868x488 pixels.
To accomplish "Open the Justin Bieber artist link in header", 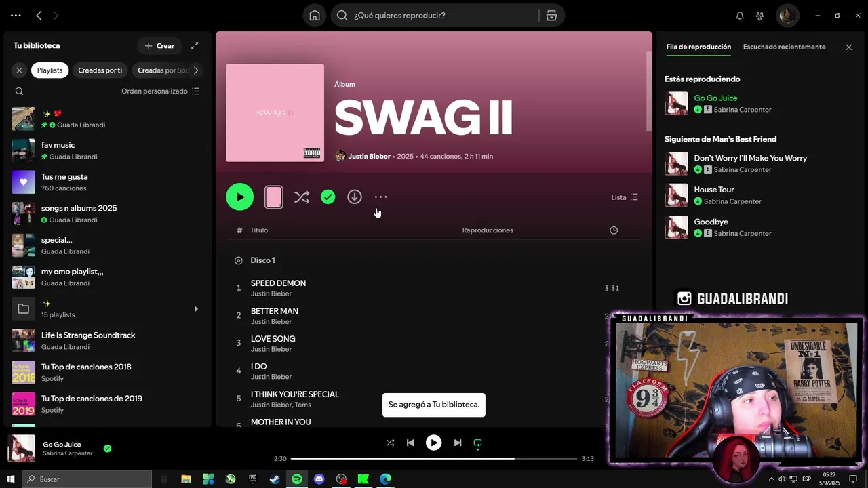I will click(x=369, y=156).
